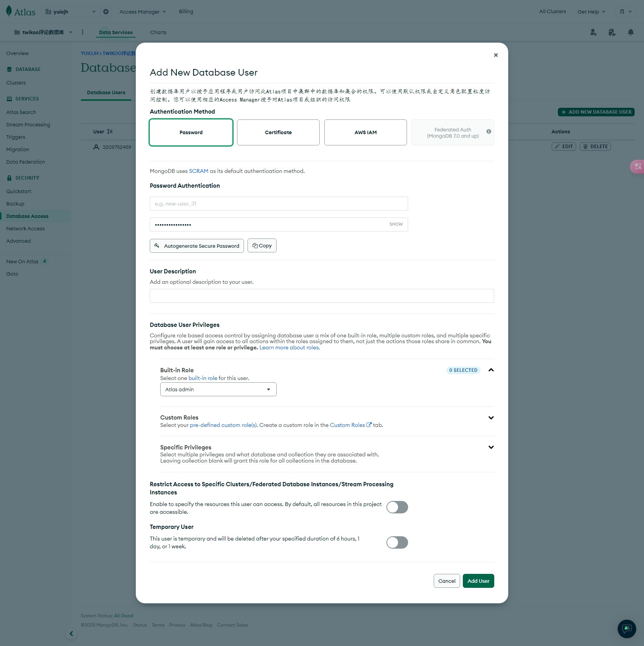Collapse the Built-in Role section
Viewport: 644px width, 646px height.
click(x=490, y=370)
